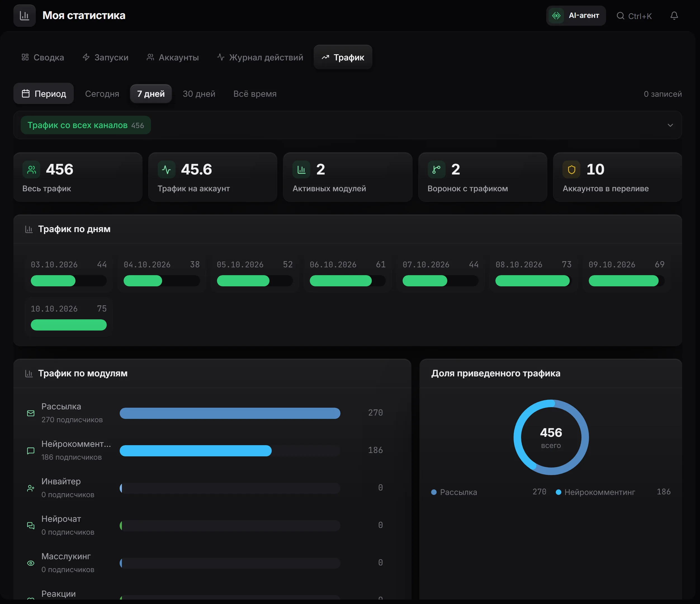Select the Всё время period
The height and width of the screenshot is (604, 700).
[255, 94]
